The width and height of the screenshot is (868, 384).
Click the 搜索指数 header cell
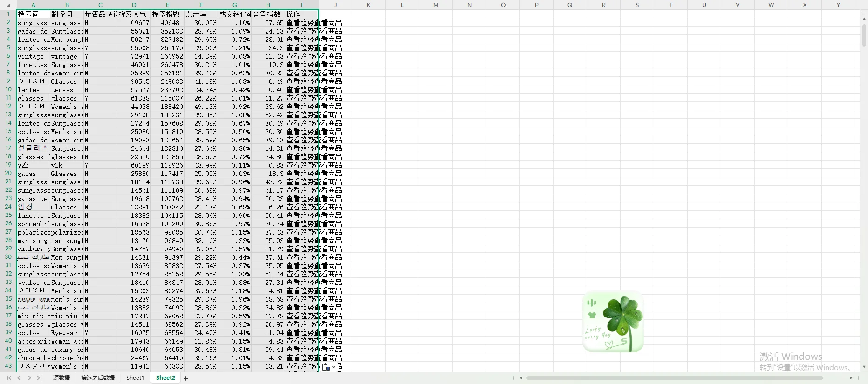(x=167, y=14)
